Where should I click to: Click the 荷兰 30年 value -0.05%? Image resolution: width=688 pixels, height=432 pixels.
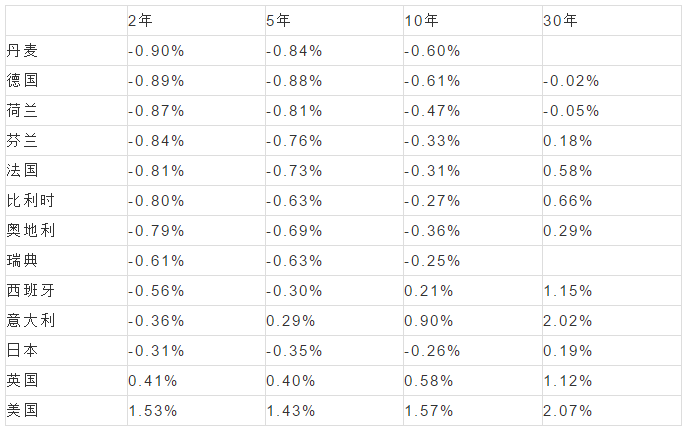tap(571, 111)
